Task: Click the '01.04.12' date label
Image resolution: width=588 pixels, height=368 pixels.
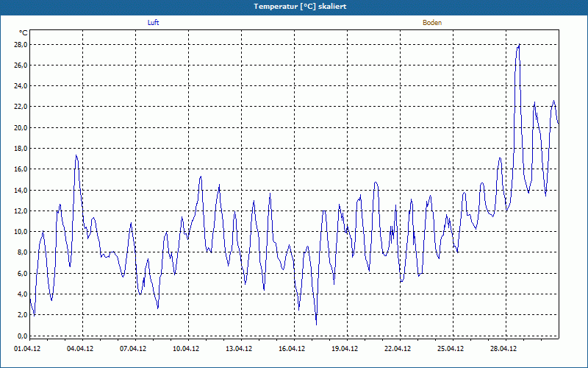Action: 27,349
